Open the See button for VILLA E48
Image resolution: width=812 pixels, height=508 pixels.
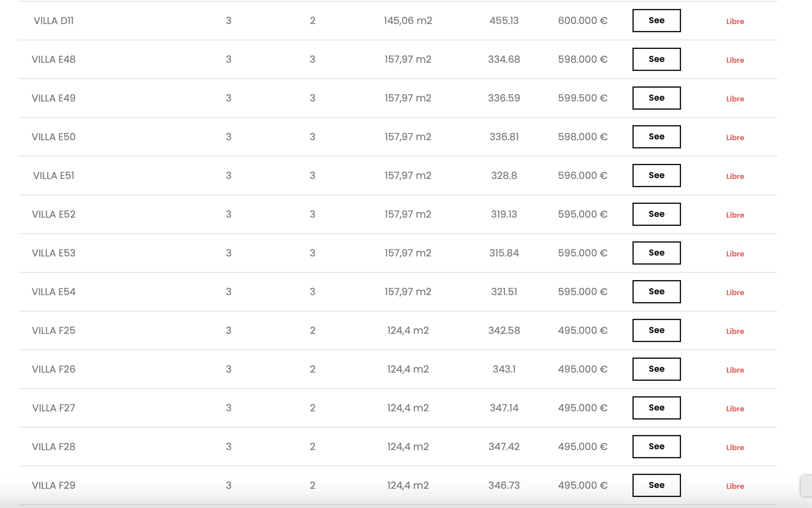pos(657,59)
